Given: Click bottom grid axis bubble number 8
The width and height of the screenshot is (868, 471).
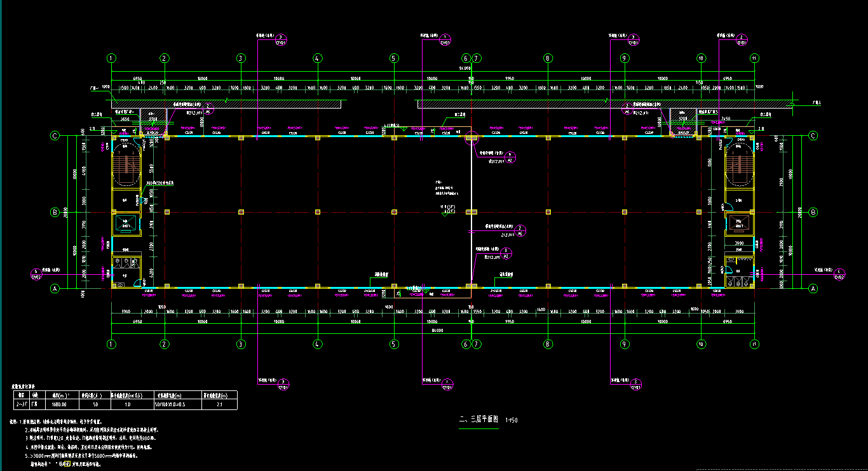Looking at the screenshot, I should click(547, 345).
